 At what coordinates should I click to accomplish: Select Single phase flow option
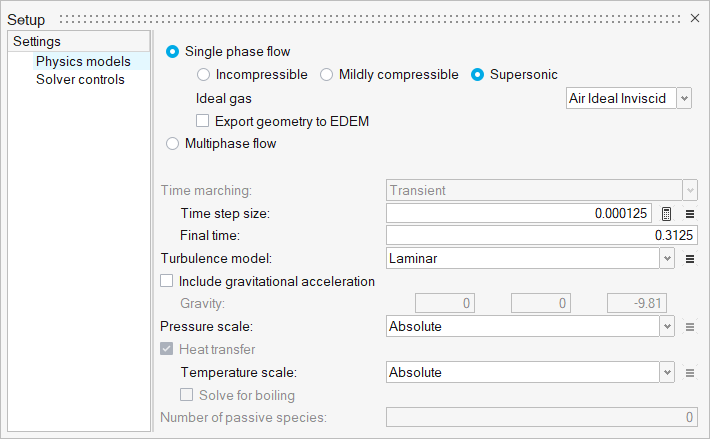173,51
